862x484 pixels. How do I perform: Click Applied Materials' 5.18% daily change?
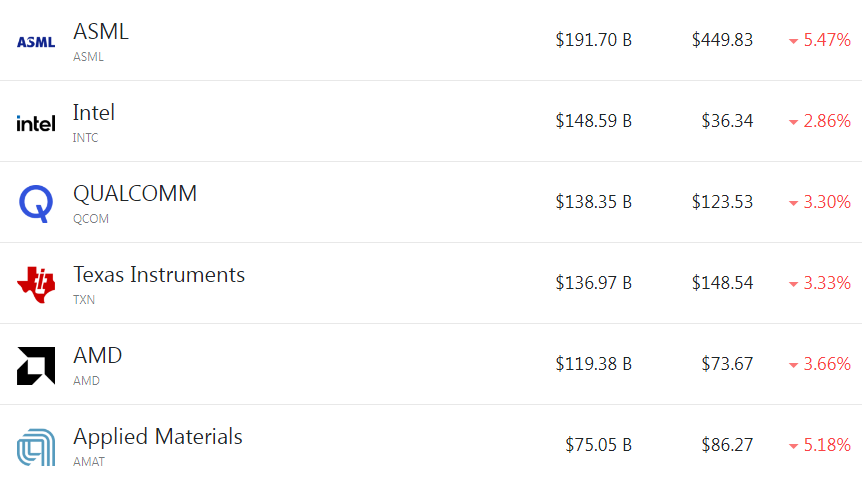(827, 445)
